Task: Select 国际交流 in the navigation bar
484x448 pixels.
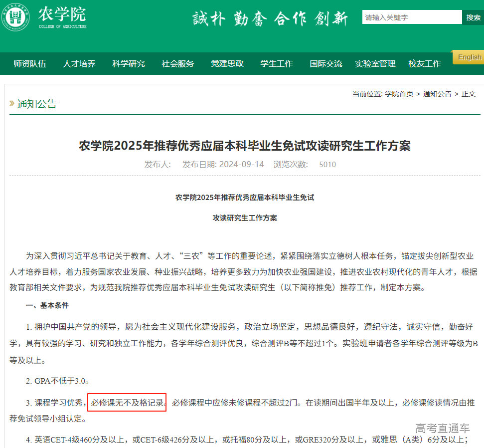Action: (325, 64)
